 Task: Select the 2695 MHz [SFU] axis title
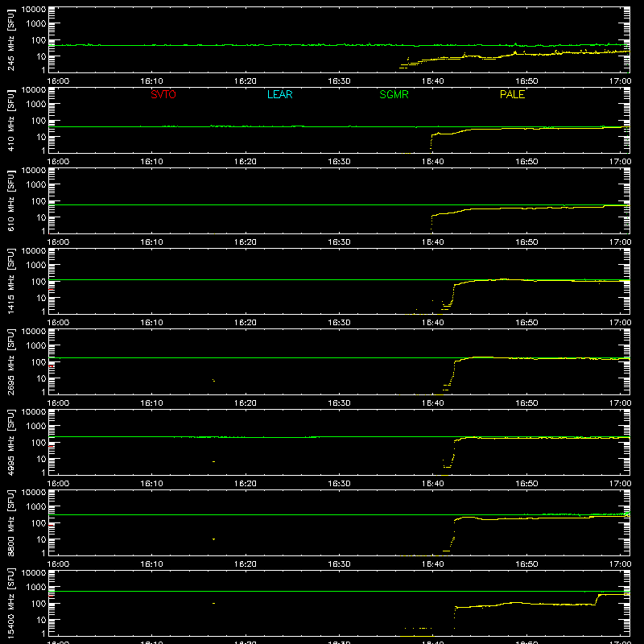(x=10, y=361)
